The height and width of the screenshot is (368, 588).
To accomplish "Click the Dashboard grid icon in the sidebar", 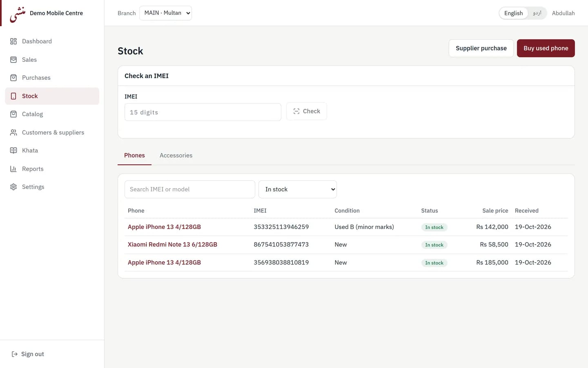I will click(13, 41).
